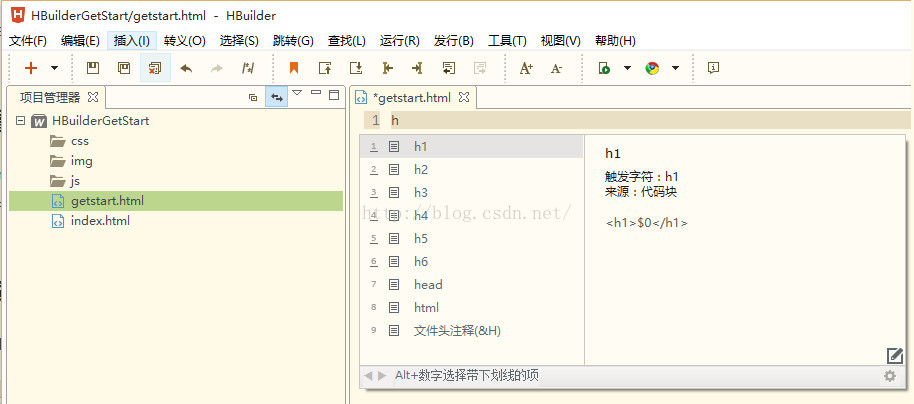The image size is (914, 404).
Task: Choose the h5 autocomplete suggestion
Action: 472,238
